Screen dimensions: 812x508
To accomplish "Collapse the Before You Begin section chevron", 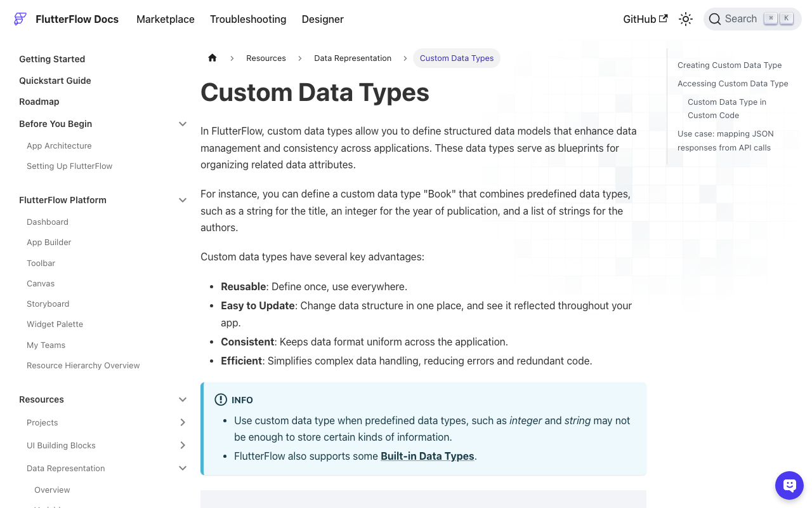I will 183,124.
